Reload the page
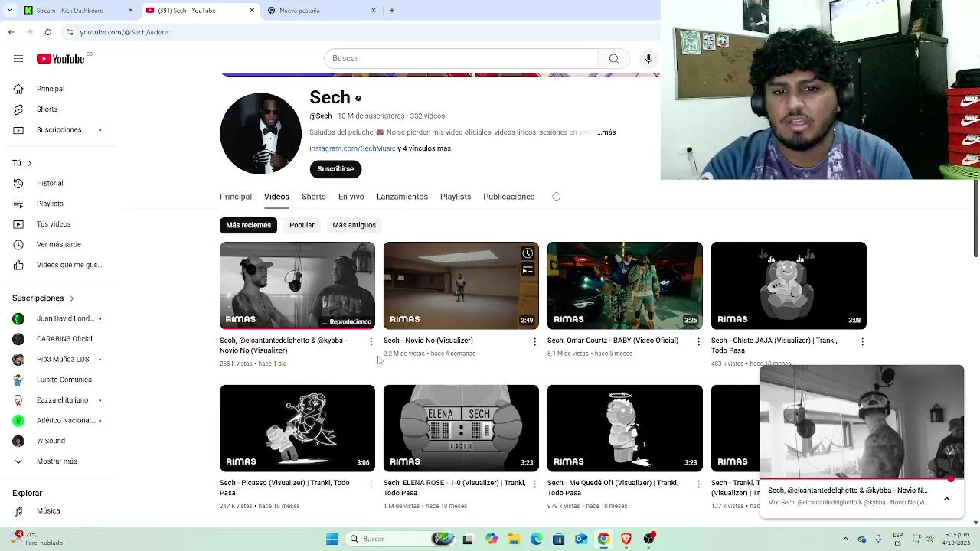 48,32
